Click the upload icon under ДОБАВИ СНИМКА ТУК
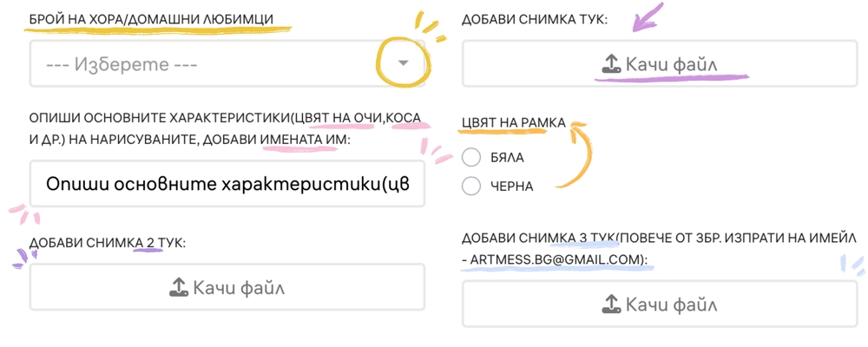Image resolution: width=868 pixels, height=347 pixels. pyautogui.click(x=611, y=64)
